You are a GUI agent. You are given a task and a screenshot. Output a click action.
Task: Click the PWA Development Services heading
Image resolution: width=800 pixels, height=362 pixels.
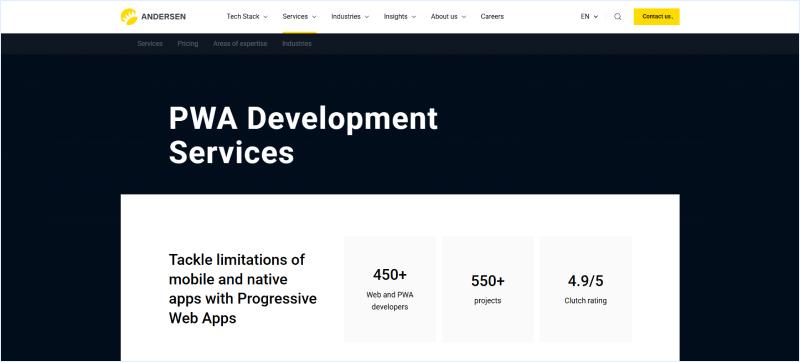(303, 135)
